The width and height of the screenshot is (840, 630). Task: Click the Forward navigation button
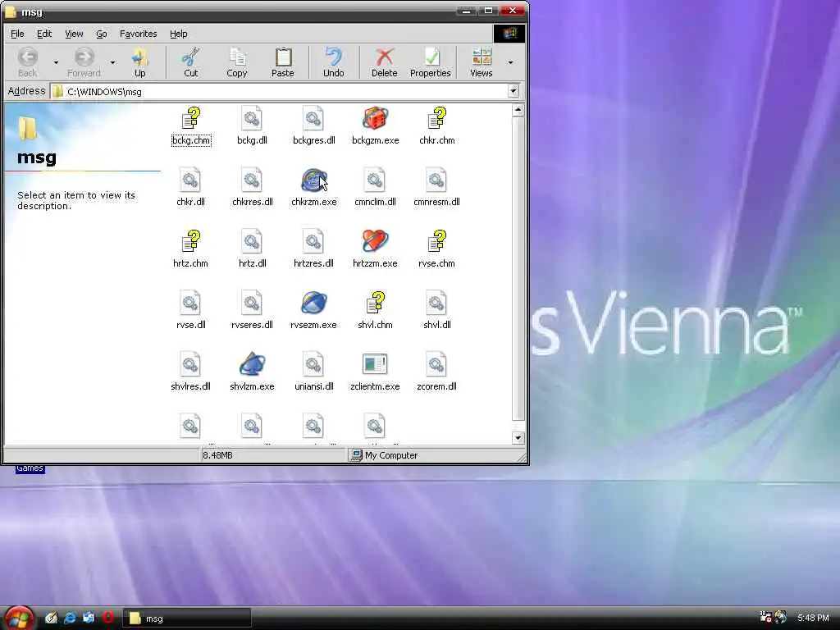(x=84, y=62)
